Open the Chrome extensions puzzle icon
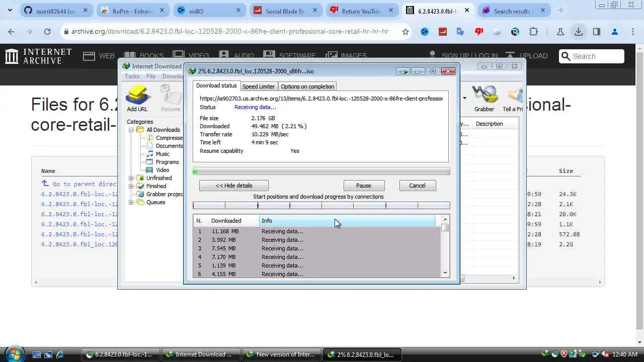The width and height of the screenshot is (644, 362). [533, 32]
